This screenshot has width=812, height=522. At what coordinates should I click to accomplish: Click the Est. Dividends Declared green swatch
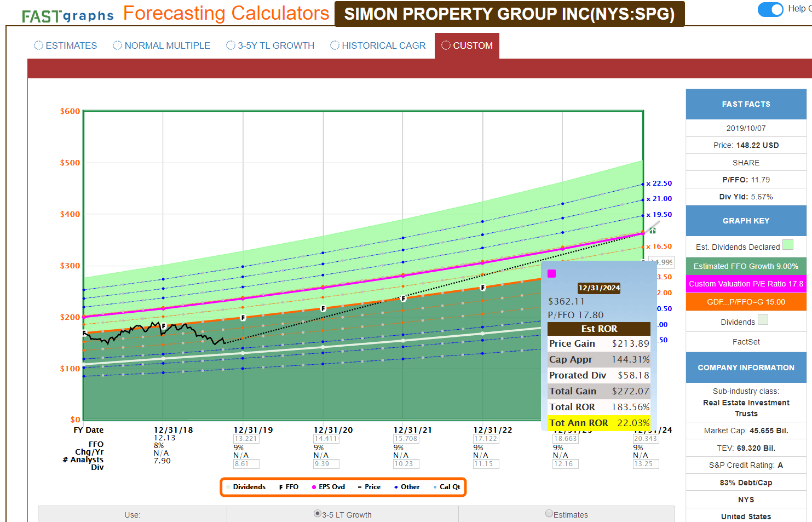(788, 245)
